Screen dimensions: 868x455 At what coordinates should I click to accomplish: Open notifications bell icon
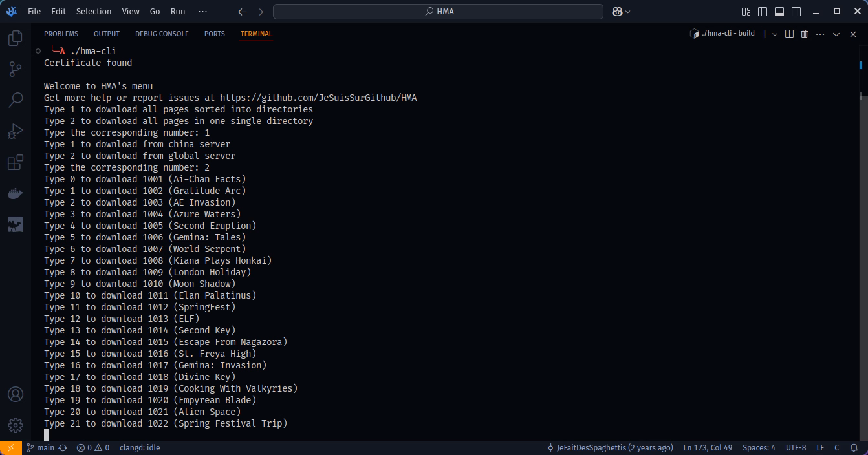854,447
